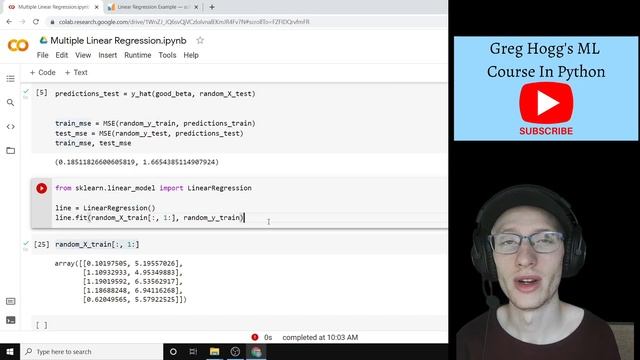
Task: Click the 'line = LinearRegression()' line
Action: [x=105, y=208]
